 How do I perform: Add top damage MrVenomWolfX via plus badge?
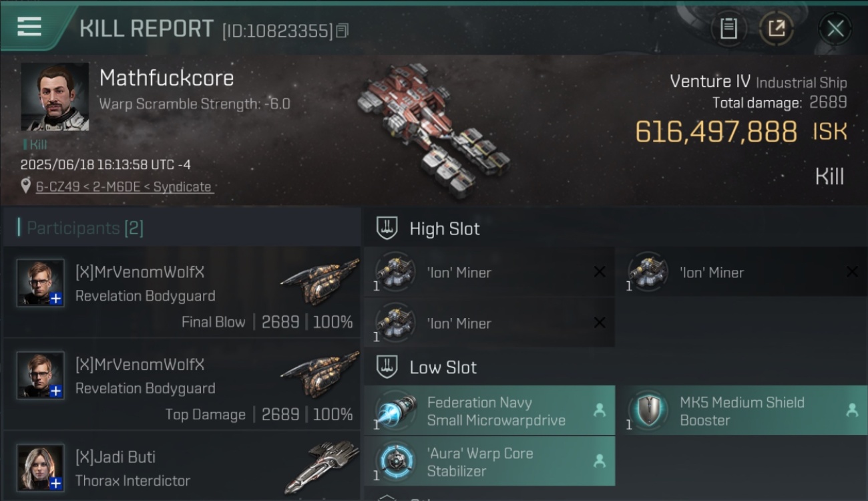(x=56, y=391)
